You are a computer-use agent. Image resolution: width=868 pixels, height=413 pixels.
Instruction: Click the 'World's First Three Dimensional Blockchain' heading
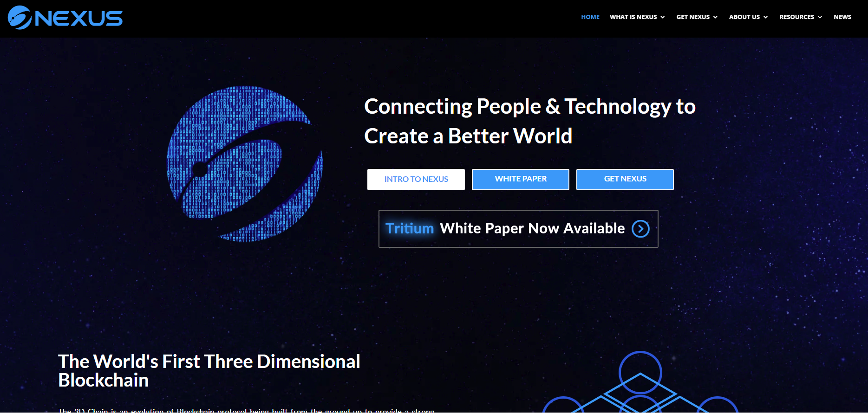pos(209,371)
